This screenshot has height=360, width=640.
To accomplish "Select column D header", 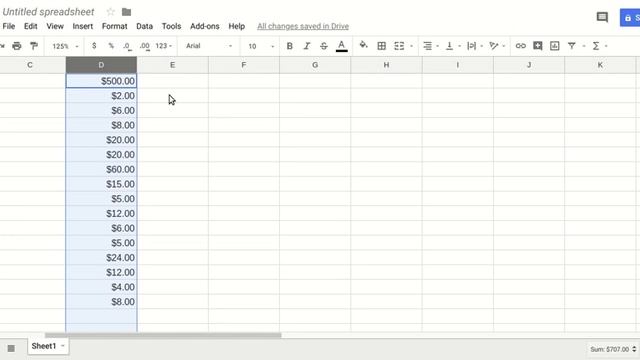I will 101,65.
